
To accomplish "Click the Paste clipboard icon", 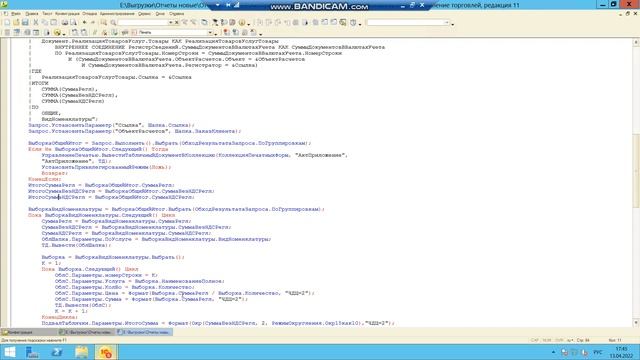I will (x=54, y=22).
